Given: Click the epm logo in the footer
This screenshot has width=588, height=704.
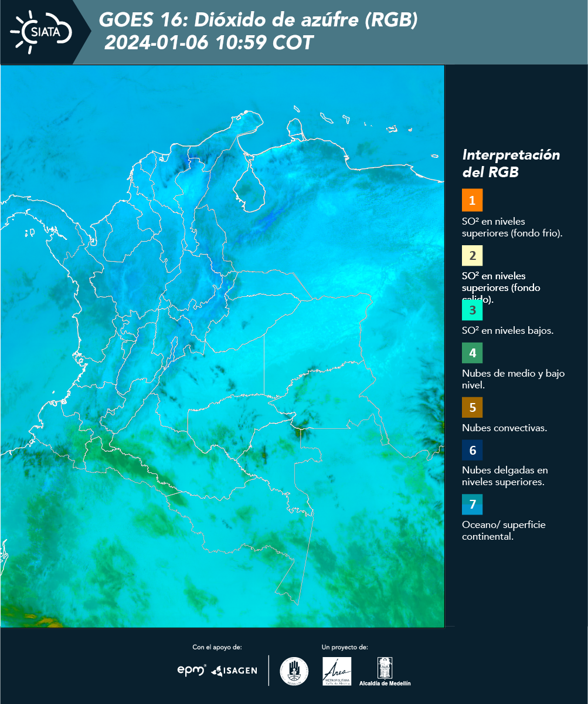Looking at the screenshot, I should coord(192,670).
